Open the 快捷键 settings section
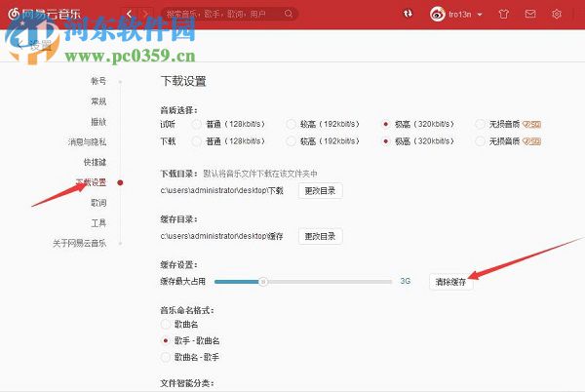This screenshot has height=392, width=585. (x=95, y=162)
